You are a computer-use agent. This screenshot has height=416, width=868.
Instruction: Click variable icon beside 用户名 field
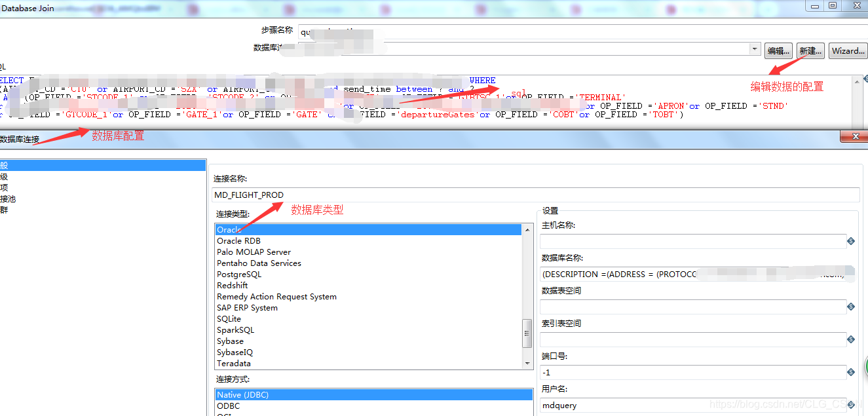click(851, 405)
